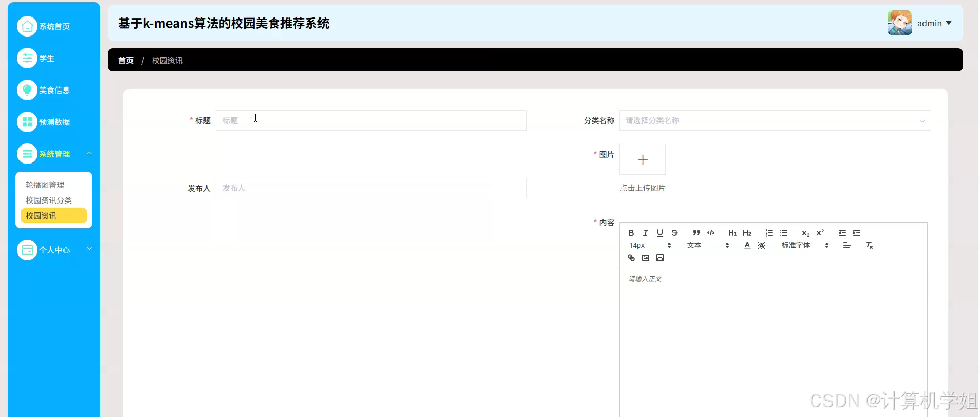Insert a bulleted list
Viewport: 980px width, 417px height.
pyautogui.click(x=784, y=233)
